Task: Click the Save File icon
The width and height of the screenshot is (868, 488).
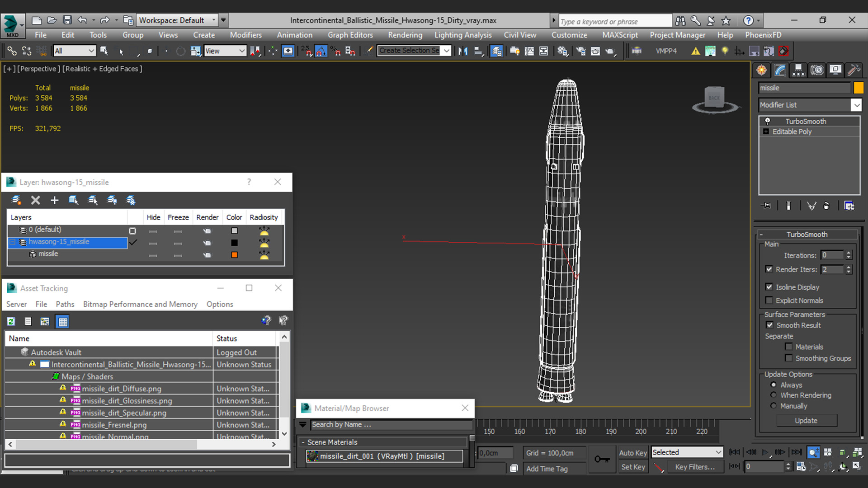Action: coord(67,20)
